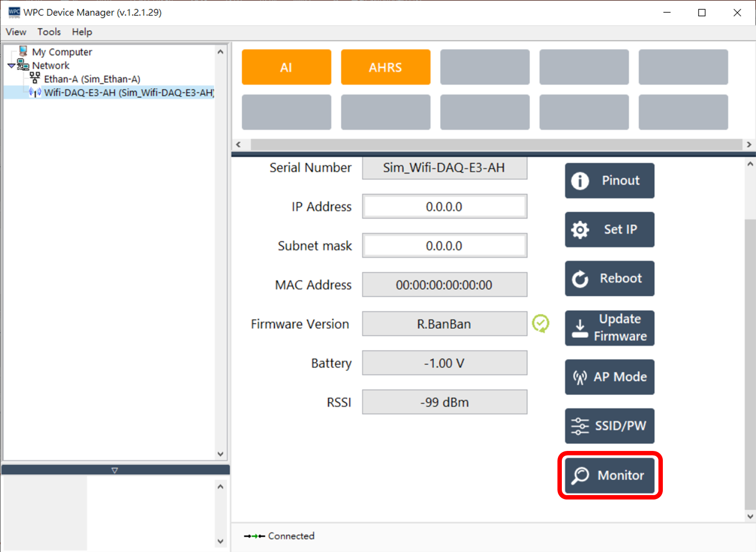Open the View menu
756x552 pixels.
tap(16, 32)
